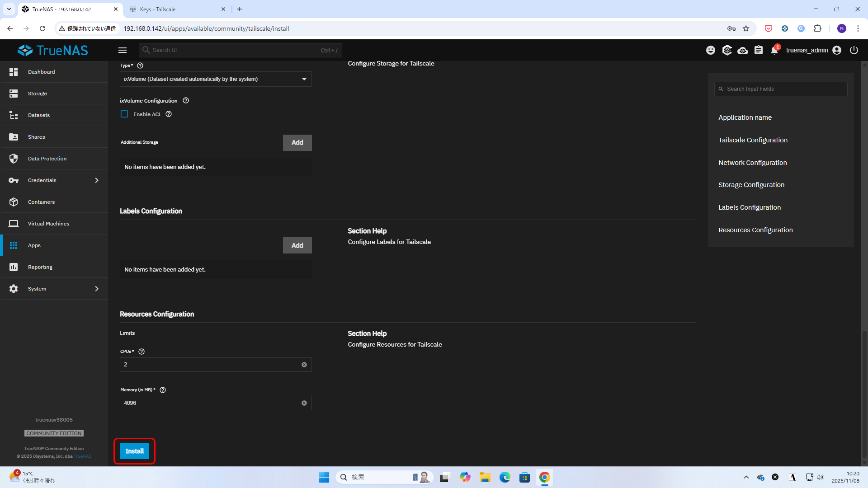Open the storage Type dropdown
Viewport: 868px width, 488px height.
click(216, 79)
